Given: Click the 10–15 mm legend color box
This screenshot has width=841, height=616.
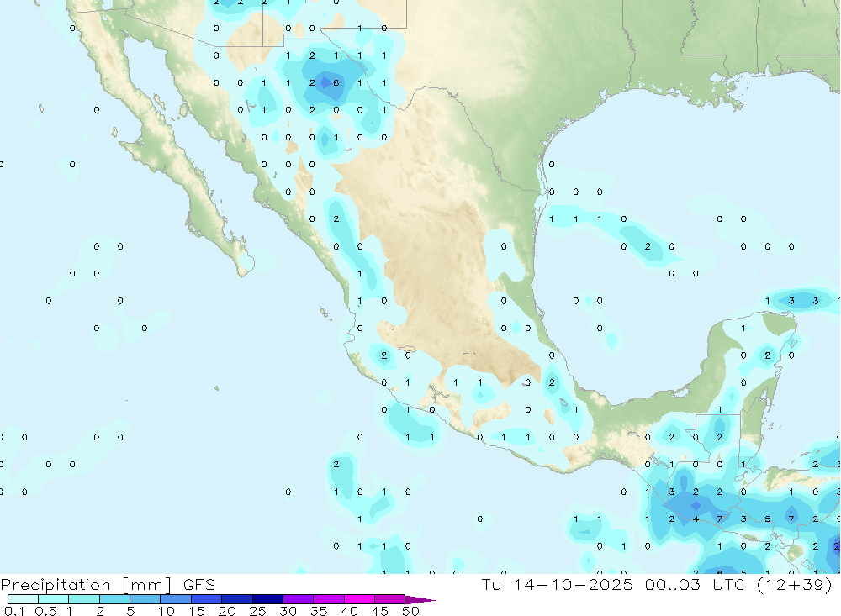Looking at the screenshot, I should 176,599.
